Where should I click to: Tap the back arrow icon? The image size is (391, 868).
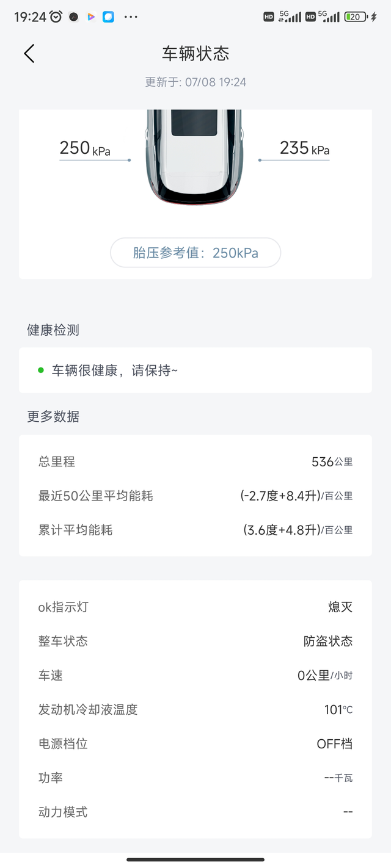[x=29, y=54]
